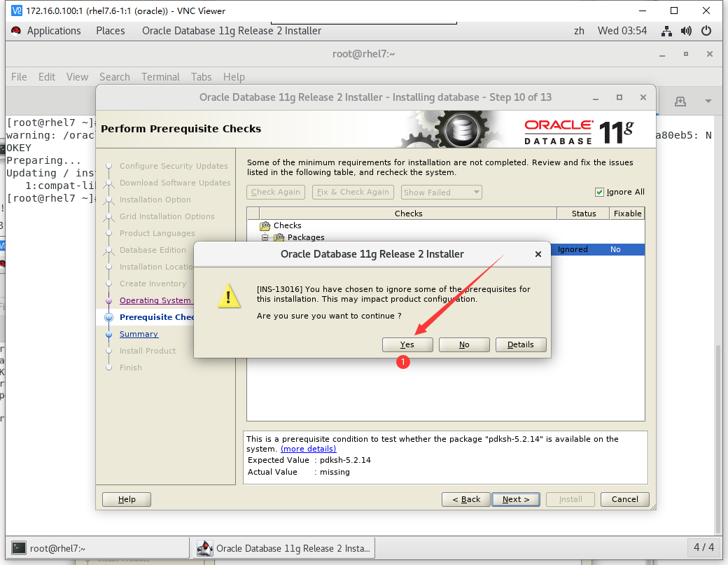
Task: Switch to root@rhel7 terminal taskbar item
Action: 97,548
